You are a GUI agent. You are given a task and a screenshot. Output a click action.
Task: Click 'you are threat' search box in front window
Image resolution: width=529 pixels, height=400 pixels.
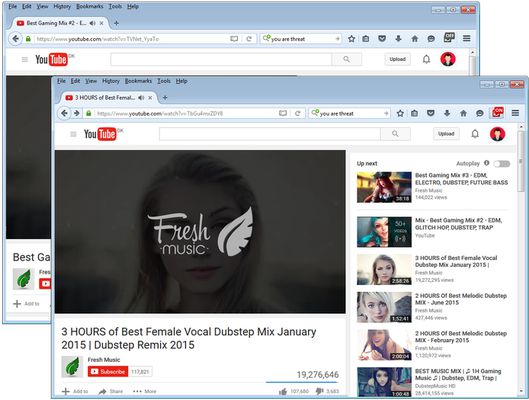point(351,113)
